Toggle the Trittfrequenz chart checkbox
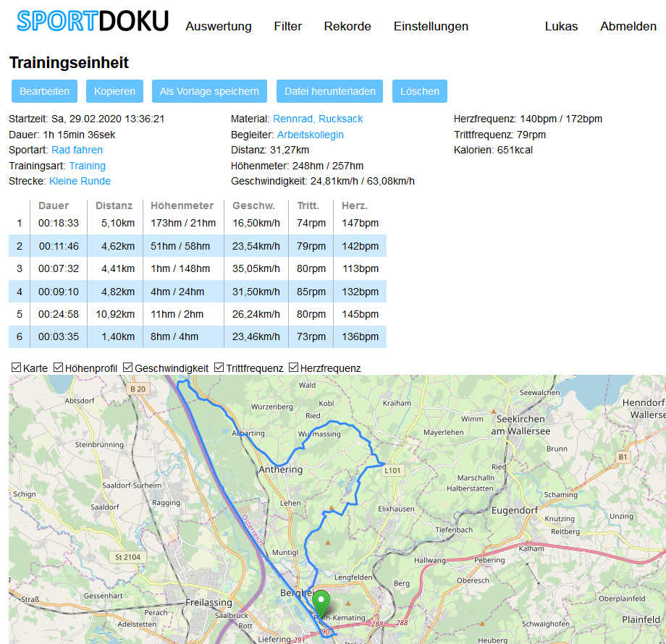Viewport: 666px width, 644px height. (219, 368)
